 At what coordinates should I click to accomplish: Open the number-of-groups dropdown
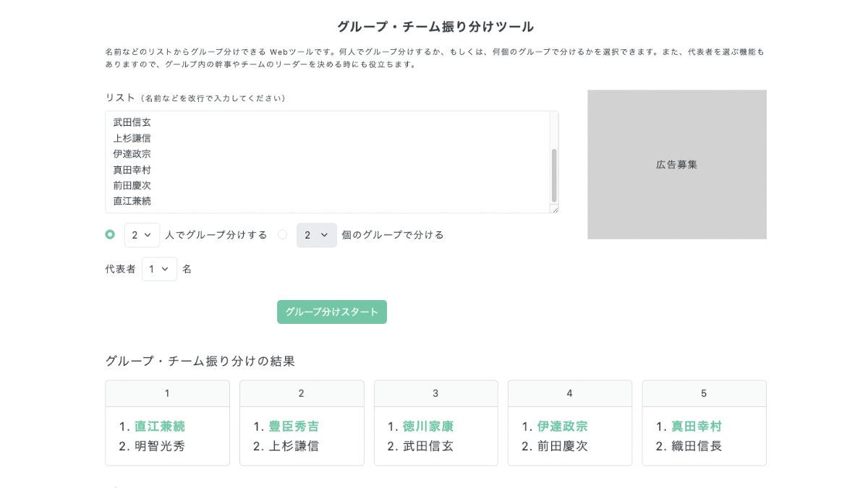pos(316,235)
